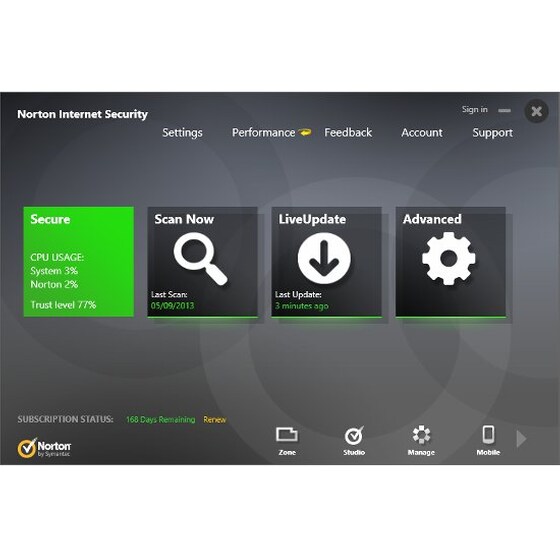Open Settings from the top menu
560x560 pixels.
pyautogui.click(x=182, y=133)
